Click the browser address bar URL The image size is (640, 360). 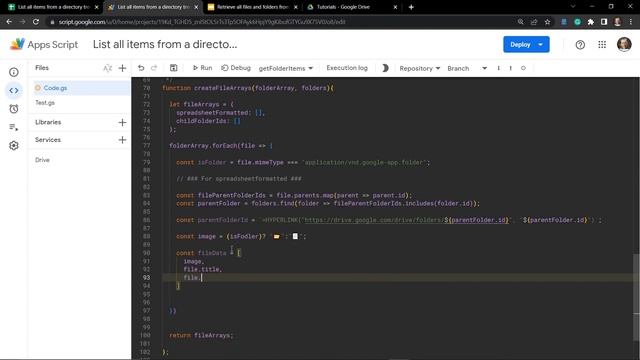click(x=202, y=22)
